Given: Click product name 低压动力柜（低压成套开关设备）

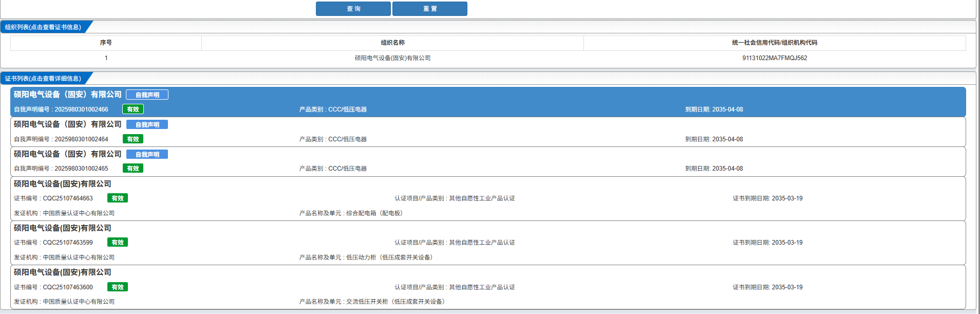Looking at the screenshot, I should [390, 257].
